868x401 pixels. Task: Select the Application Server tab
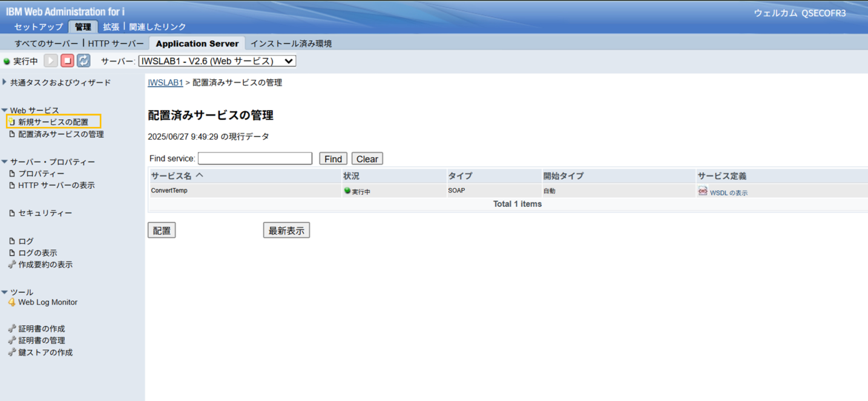(197, 44)
